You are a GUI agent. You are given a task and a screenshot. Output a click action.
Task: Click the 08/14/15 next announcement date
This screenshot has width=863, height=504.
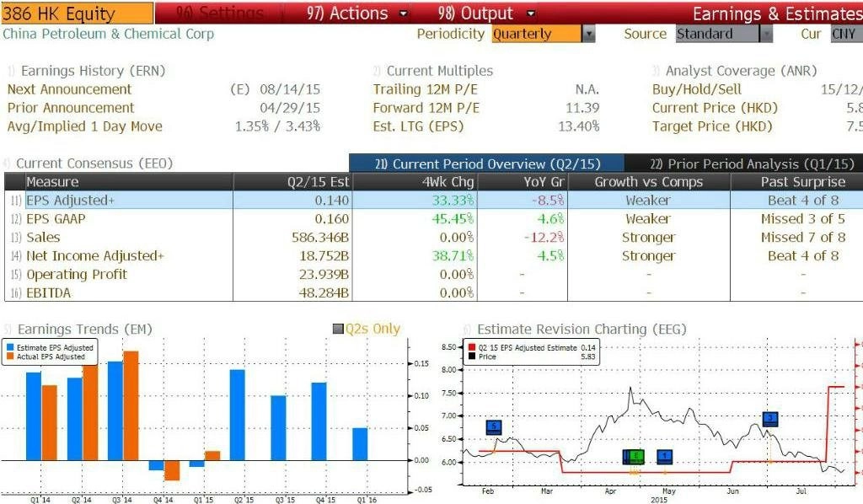point(290,89)
